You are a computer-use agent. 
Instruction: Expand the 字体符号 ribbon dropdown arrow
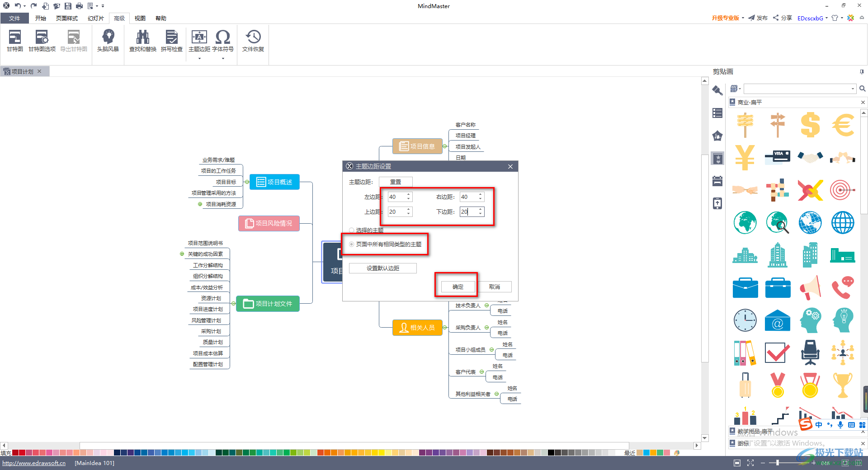(223, 58)
